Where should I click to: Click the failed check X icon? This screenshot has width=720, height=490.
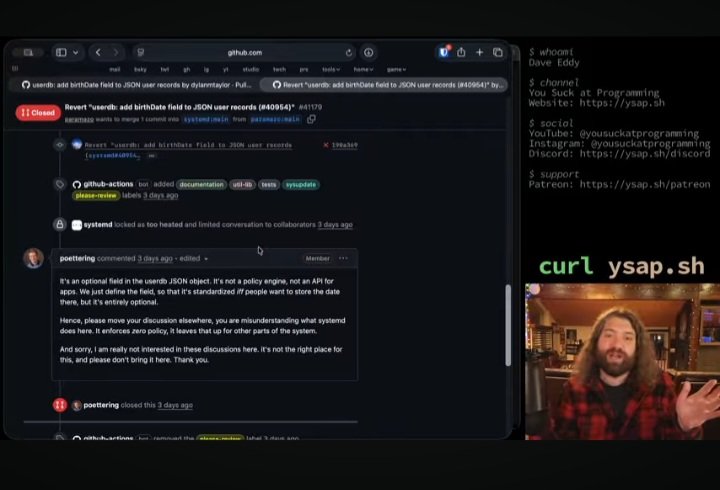(326, 145)
